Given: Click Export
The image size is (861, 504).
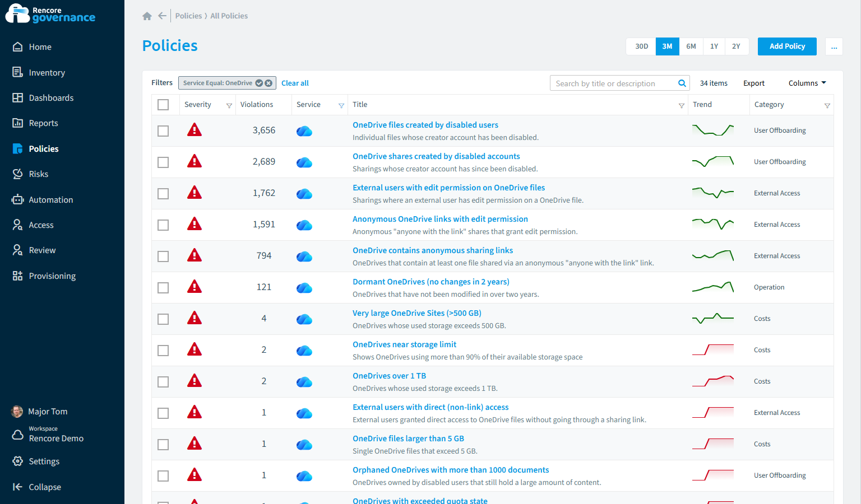Looking at the screenshot, I should (753, 83).
